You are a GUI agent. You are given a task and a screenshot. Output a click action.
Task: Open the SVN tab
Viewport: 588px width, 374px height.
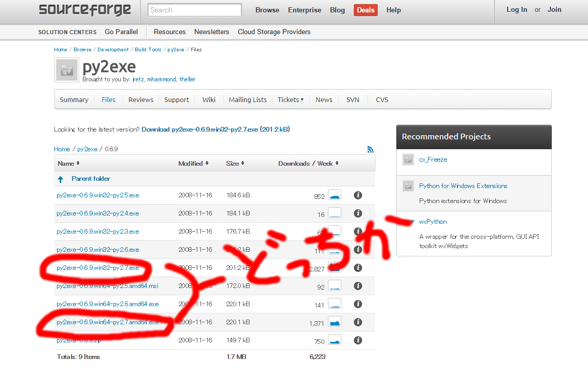(353, 100)
